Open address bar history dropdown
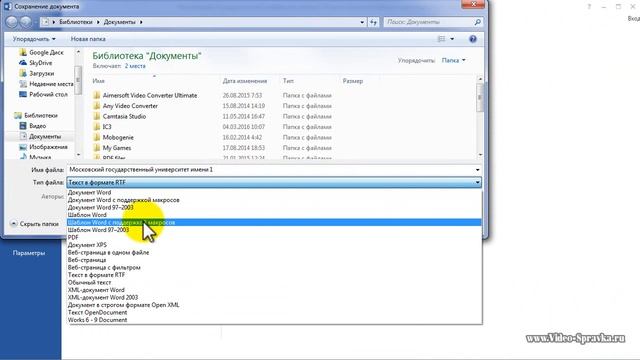The width and height of the screenshot is (640, 360). coord(362,22)
